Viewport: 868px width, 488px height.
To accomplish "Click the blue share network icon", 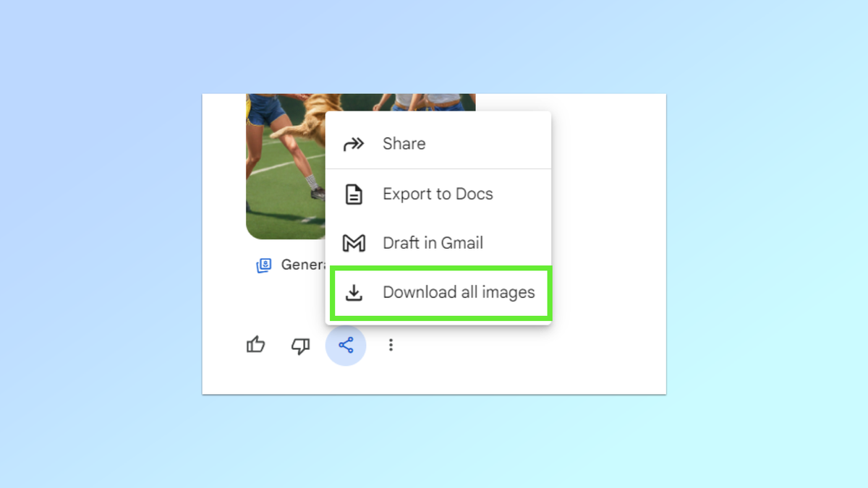I will [x=346, y=346].
